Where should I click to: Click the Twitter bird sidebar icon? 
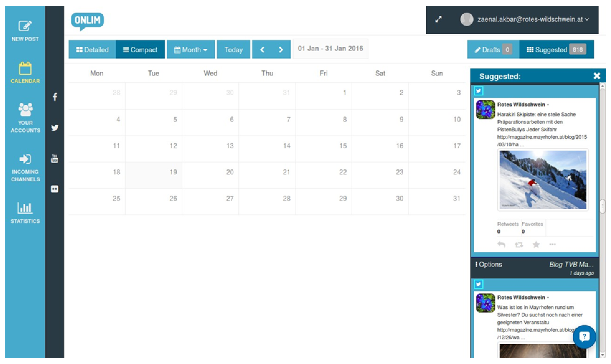coord(55,128)
